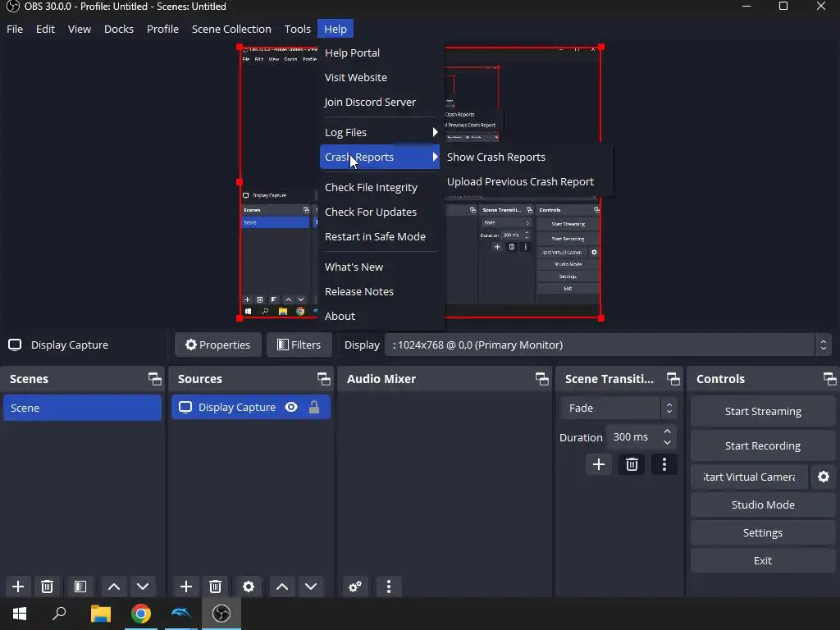
Task: Pop out the Sources dock
Action: tap(323, 379)
